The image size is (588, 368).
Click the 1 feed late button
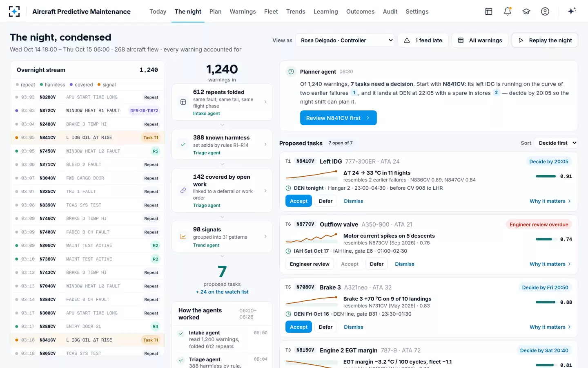423,40
